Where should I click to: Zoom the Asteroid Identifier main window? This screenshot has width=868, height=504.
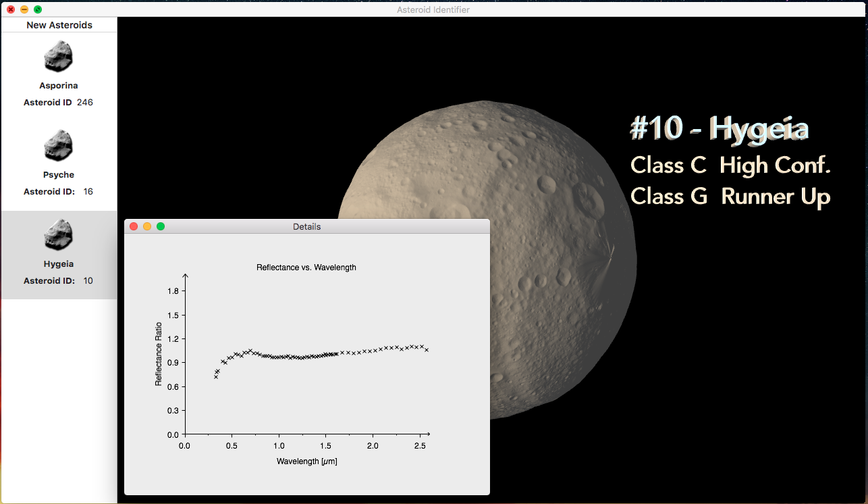pyautogui.click(x=38, y=9)
